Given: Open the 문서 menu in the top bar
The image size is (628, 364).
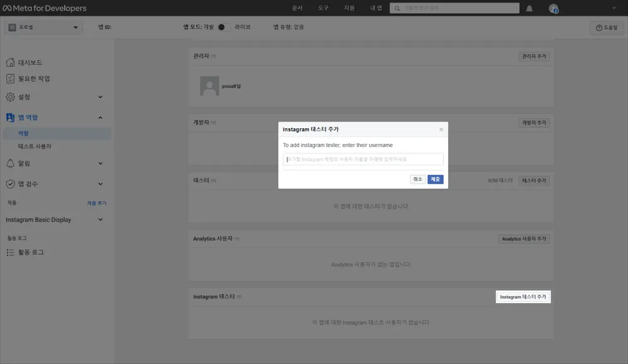Looking at the screenshot, I should click(x=297, y=8).
